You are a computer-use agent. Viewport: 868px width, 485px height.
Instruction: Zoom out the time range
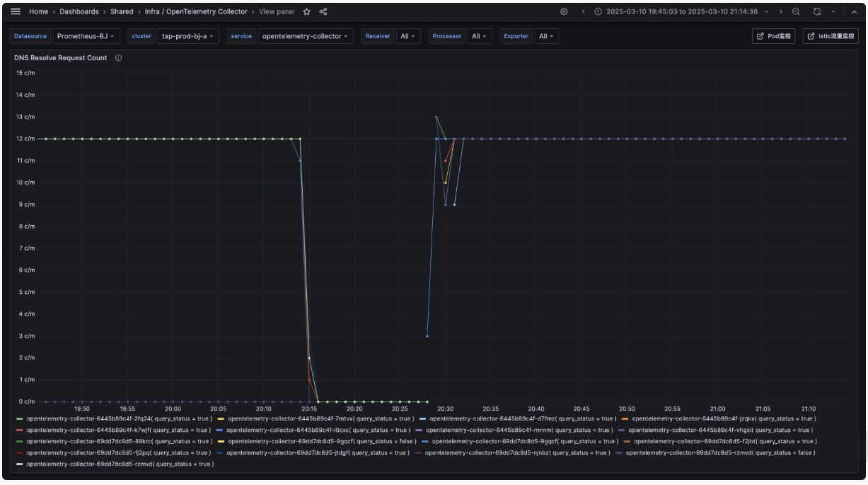797,11
